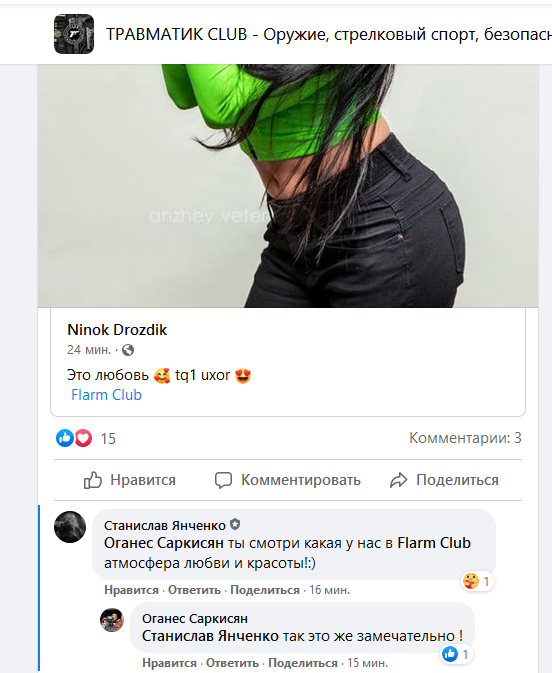Open Оганес Саркисян's reply avatar
552x673 pixels.
click(x=112, y=620)
